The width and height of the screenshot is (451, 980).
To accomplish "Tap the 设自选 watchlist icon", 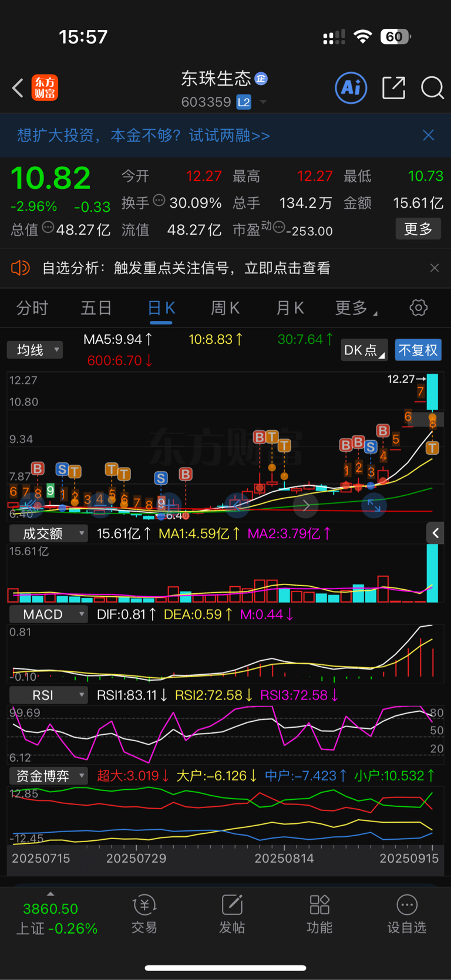I will click(407, 914).
